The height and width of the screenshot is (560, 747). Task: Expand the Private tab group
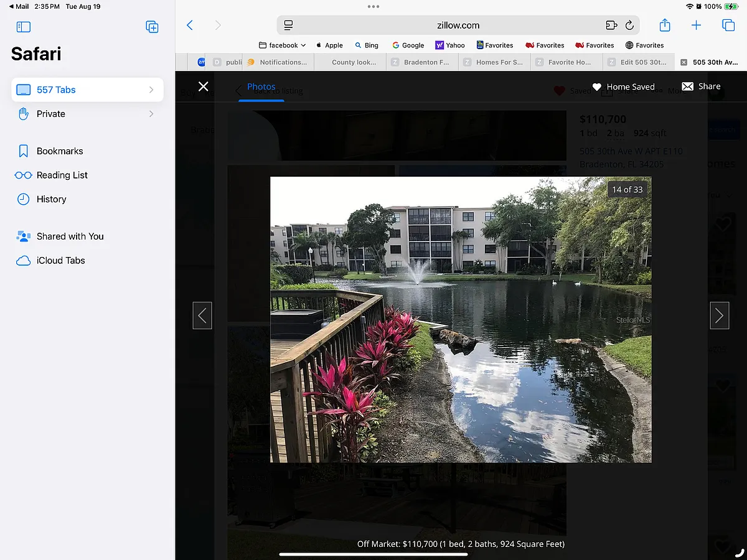(x=88, y=114)
